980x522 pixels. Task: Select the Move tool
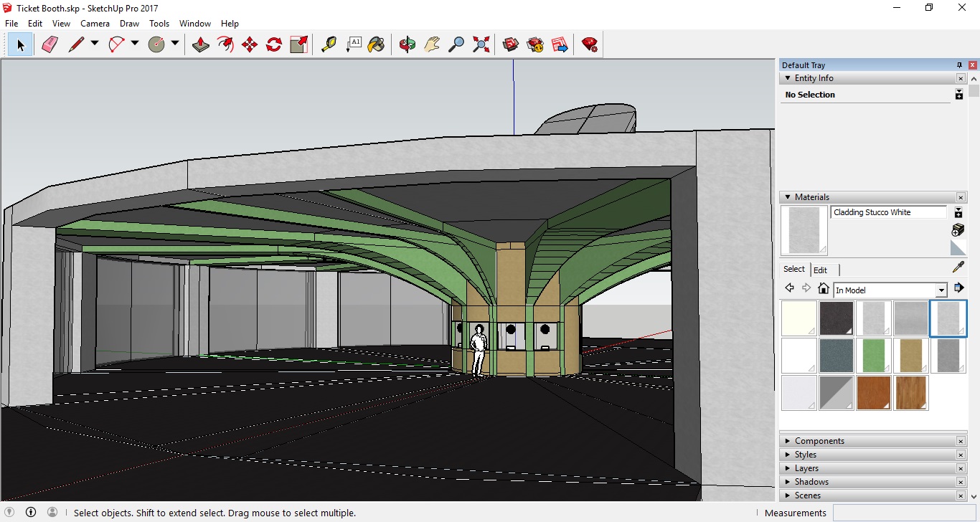[250, 44]
